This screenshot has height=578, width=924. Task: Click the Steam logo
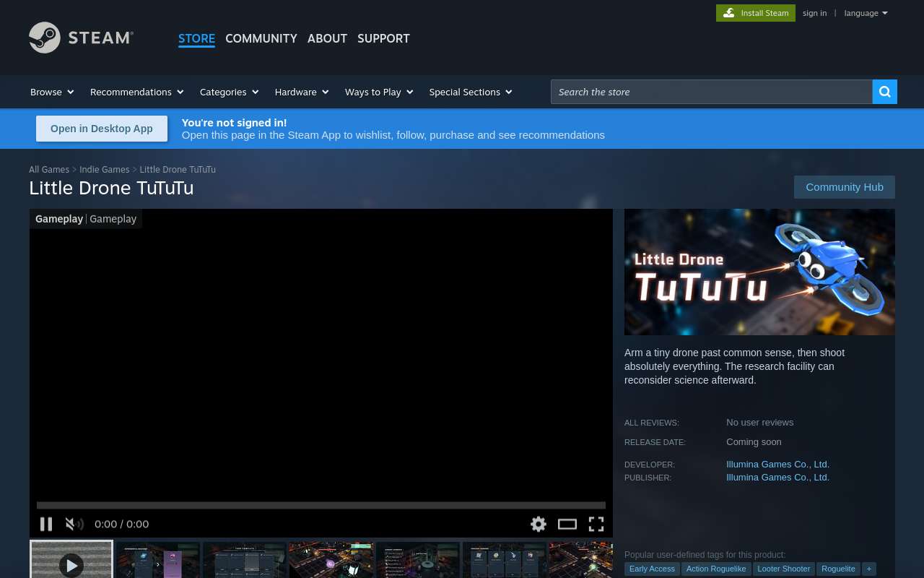81,38
